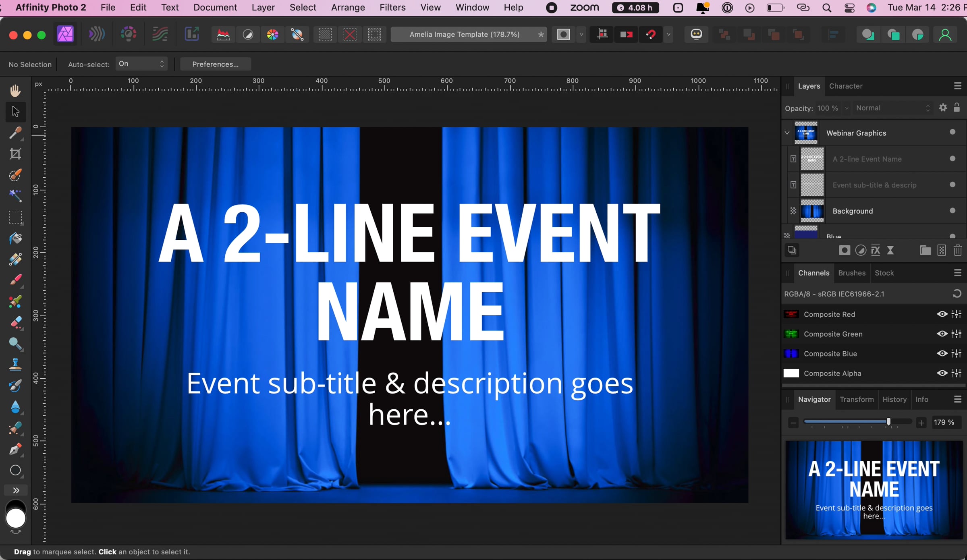Switch to the Liquify Persona
Viewport: 967px width, 560px height.
(x=97, y=35)
